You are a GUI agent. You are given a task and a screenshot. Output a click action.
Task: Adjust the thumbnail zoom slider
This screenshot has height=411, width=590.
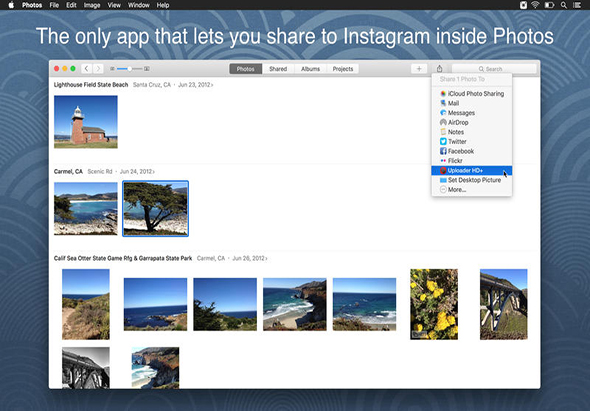pyautogui.click(x=129, y=68)
